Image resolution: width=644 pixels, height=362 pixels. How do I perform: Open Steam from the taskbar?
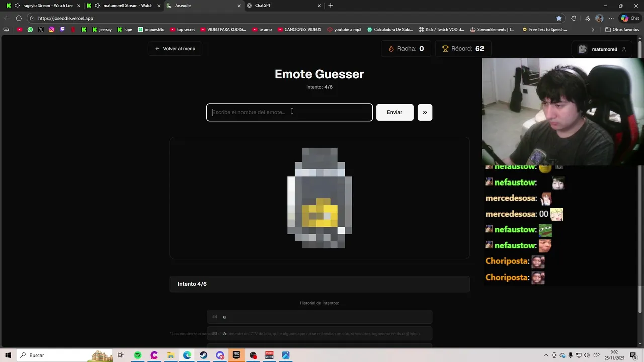click(203, 355)
